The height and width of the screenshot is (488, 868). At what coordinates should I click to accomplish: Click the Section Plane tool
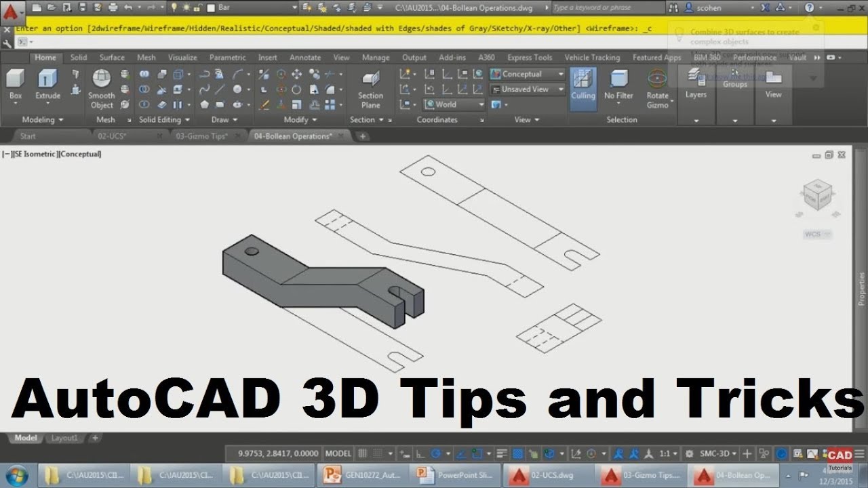[x=370, y=89]
